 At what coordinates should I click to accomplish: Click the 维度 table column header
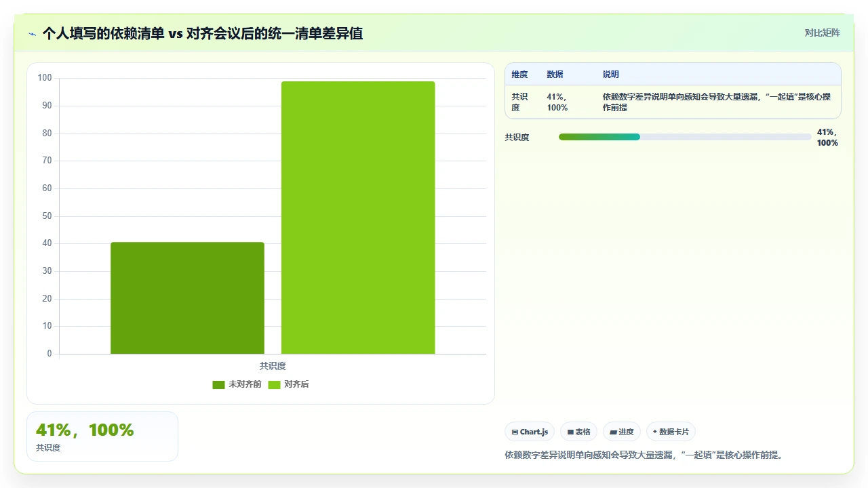[x=519, y=75]
